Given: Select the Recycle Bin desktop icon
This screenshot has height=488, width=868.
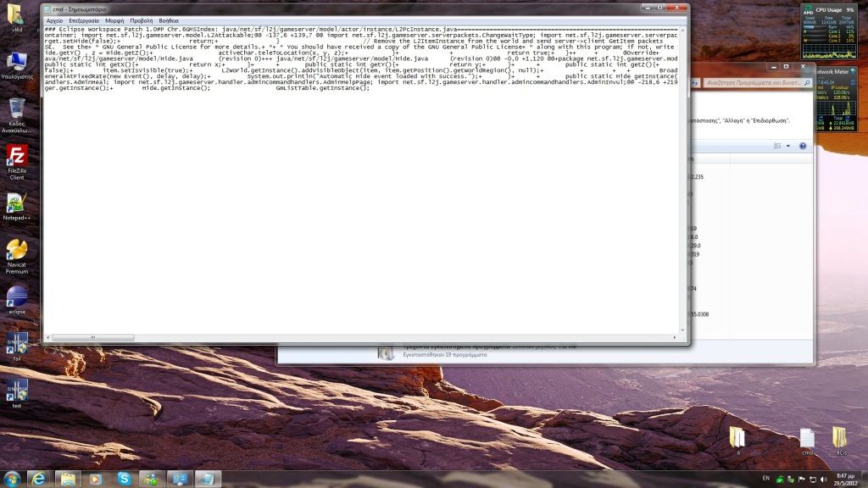Looking at the screenshot, I should click(x=17, y=112).
